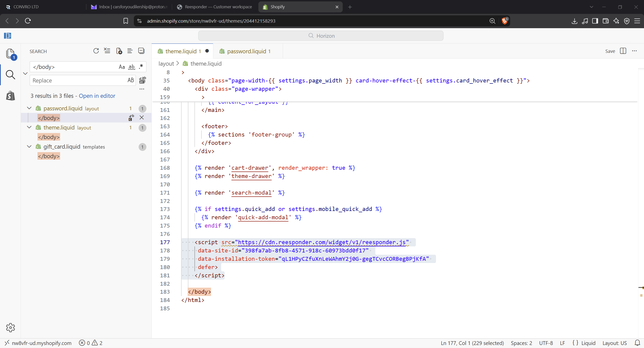Click the layout breadcrumb
Viewport: 644px width, 348px height.
[x=166, y=64]
